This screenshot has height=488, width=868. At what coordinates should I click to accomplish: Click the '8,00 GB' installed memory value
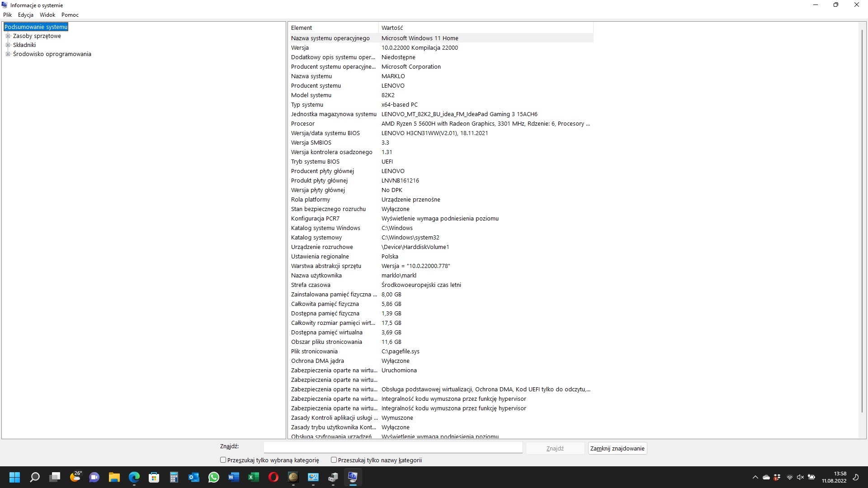tap(391, 295)
